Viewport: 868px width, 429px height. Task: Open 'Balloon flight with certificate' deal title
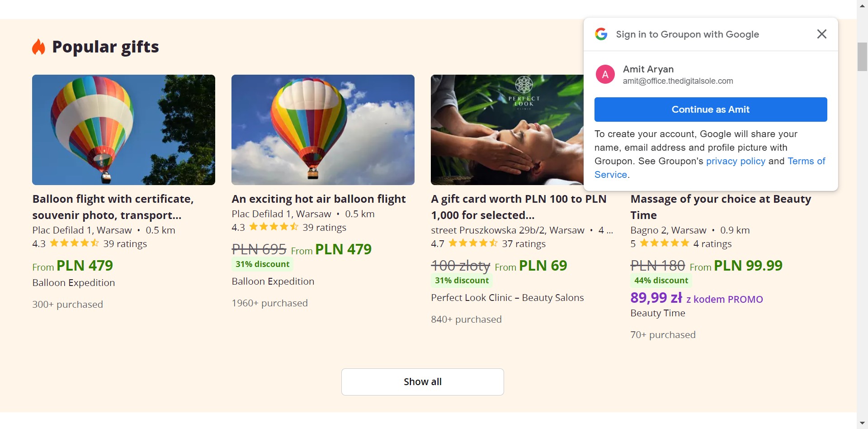click(113, 207)
